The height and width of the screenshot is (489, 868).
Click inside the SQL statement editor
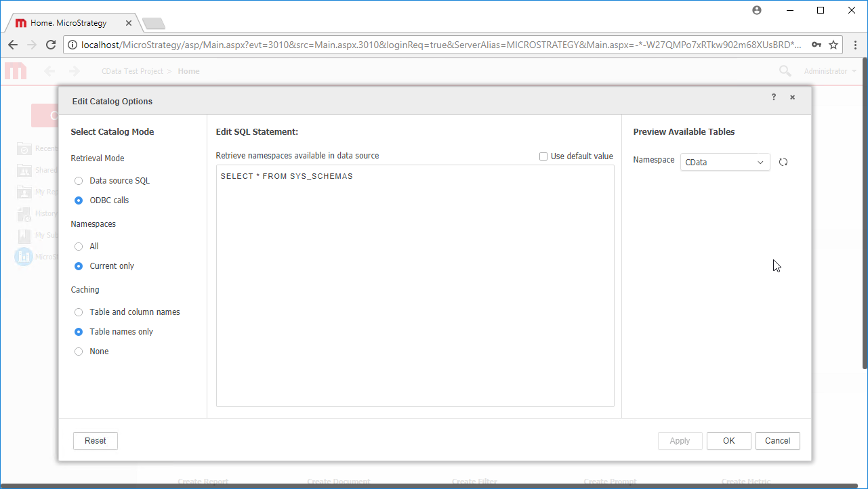pos(415,284)
